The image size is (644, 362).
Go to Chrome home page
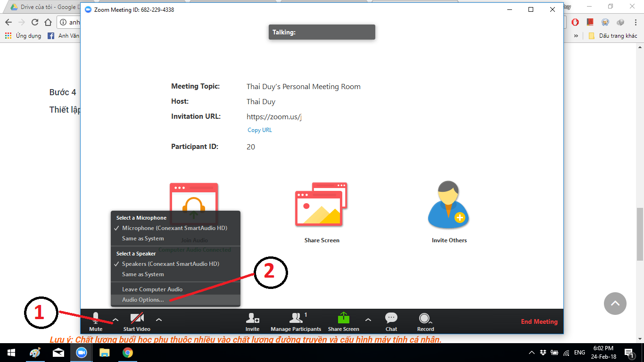(x=48, y=22)
